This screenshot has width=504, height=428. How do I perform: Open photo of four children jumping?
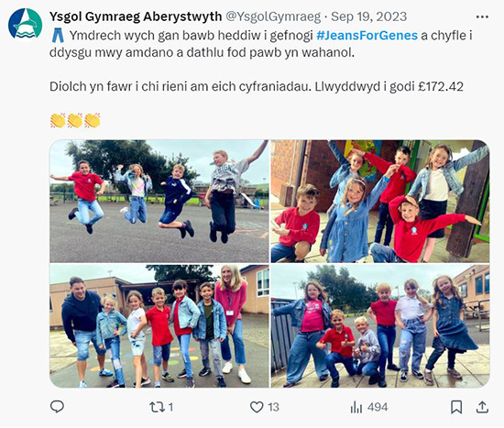pos(159,202)
